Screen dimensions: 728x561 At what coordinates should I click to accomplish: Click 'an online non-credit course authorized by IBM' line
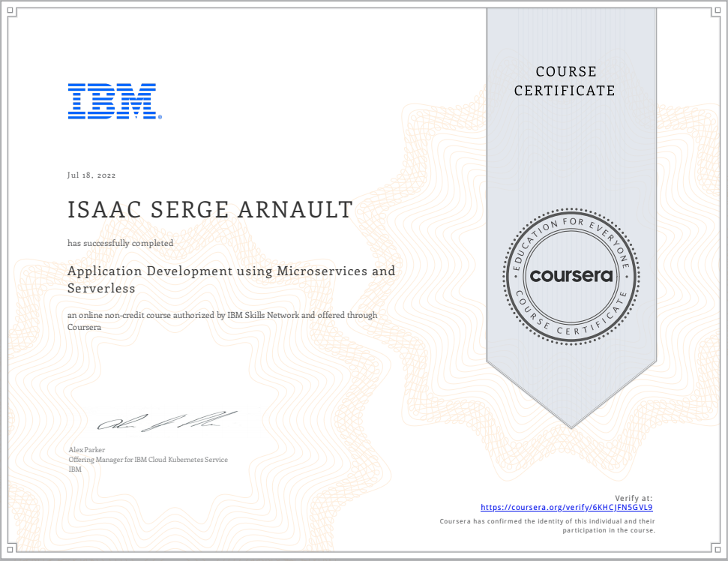tap(223, 321)
